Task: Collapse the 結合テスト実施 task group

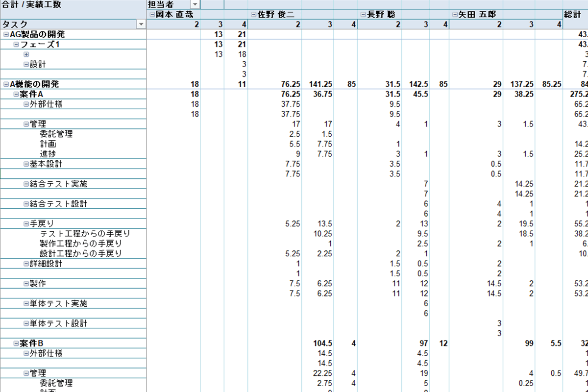Action: (26, 184)
